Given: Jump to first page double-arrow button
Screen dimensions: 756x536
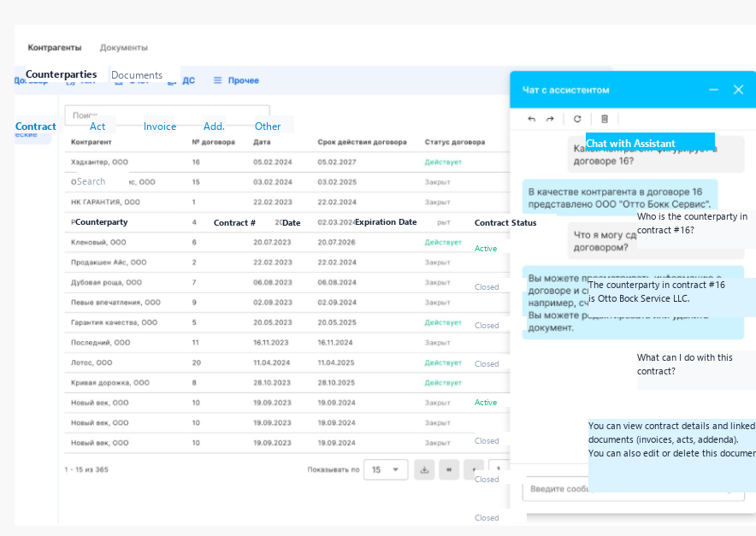Looking at the screenshot, I should click(x=449, y=469).
